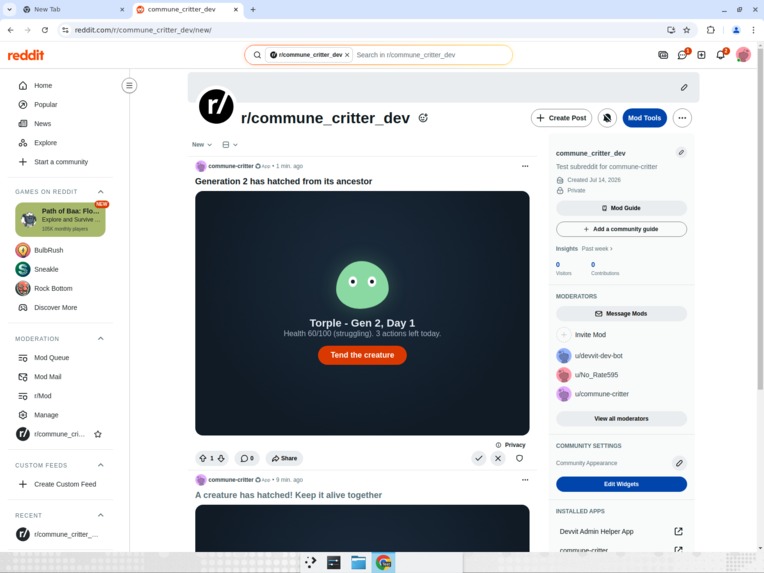Click Message Mods button
This screenshot has height=573, width=764.
621,314
